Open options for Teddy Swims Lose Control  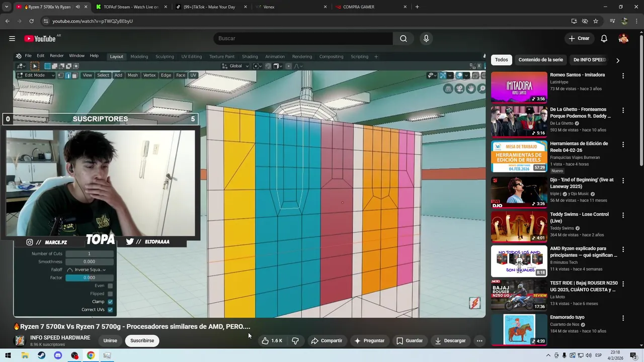tap(623, 215)
